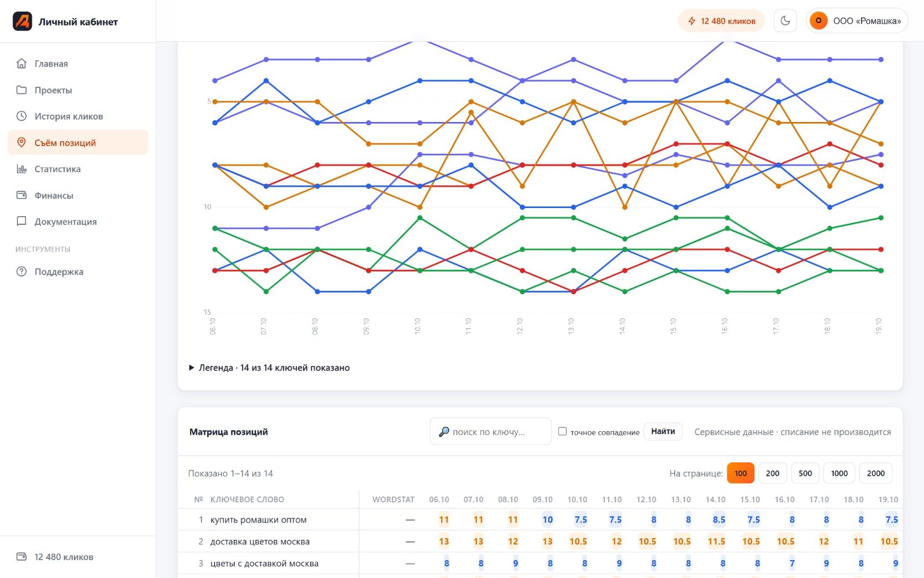Click the Найти button

point(663,431)
